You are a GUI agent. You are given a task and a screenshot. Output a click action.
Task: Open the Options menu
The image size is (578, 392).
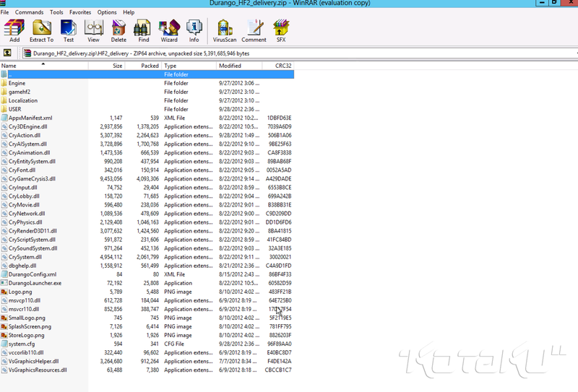click(107, 12)
